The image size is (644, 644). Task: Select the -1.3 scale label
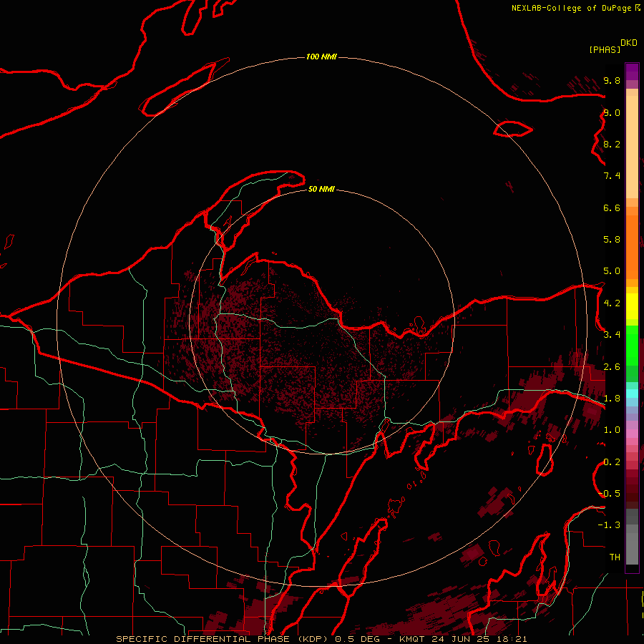click(x=609, y=525)
